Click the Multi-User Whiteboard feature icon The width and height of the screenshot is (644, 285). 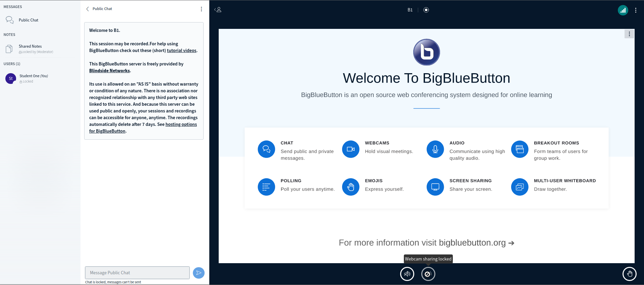[520, 187]
